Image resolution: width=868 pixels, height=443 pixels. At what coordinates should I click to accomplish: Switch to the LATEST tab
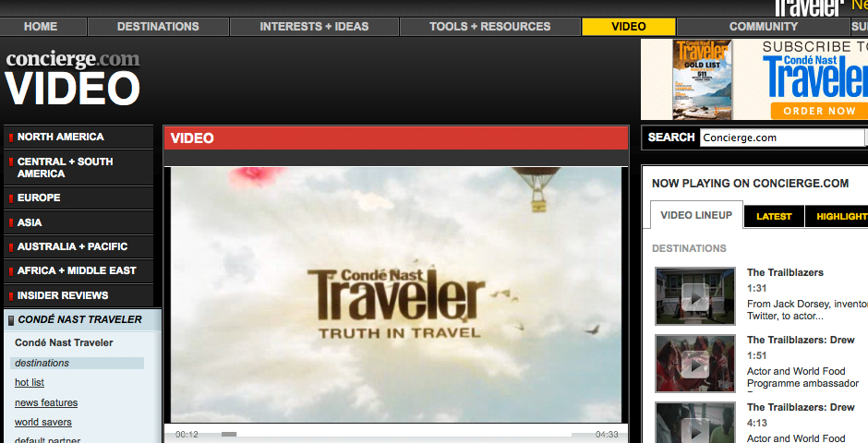click(x=774, y=217)
